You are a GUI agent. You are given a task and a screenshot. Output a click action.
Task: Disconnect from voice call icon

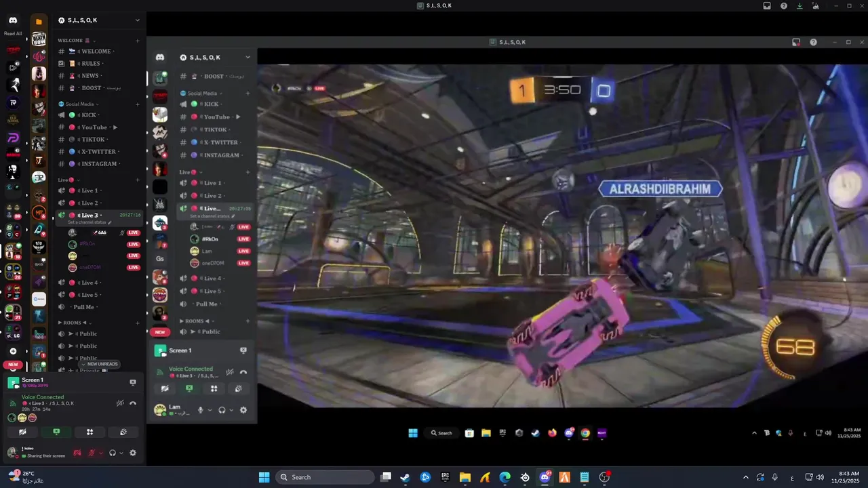point(133,403)
